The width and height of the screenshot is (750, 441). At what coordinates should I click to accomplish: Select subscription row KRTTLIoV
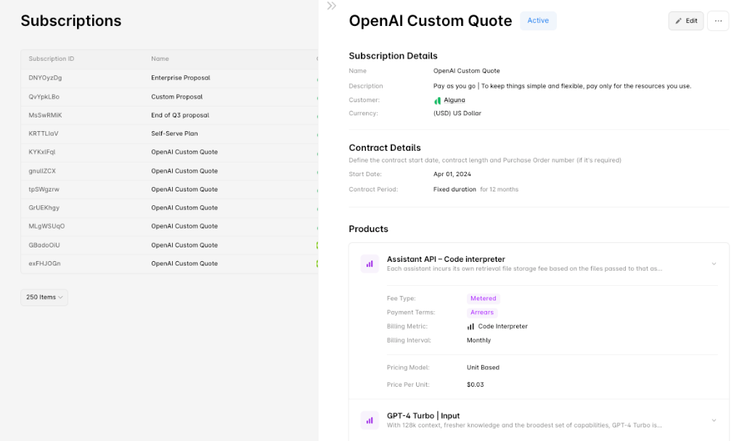169,134
